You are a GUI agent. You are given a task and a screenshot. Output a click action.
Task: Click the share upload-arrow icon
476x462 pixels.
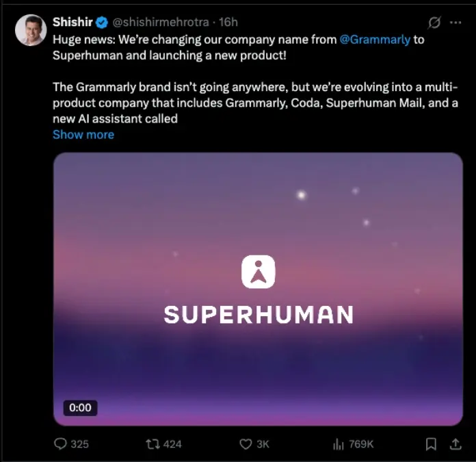(455, 444)
